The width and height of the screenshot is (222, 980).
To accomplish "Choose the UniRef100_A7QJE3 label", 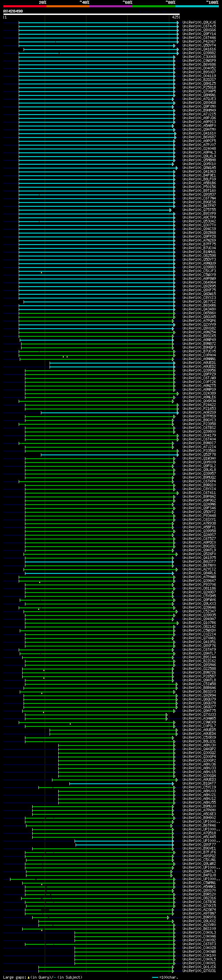I will [x=199, y=99].
